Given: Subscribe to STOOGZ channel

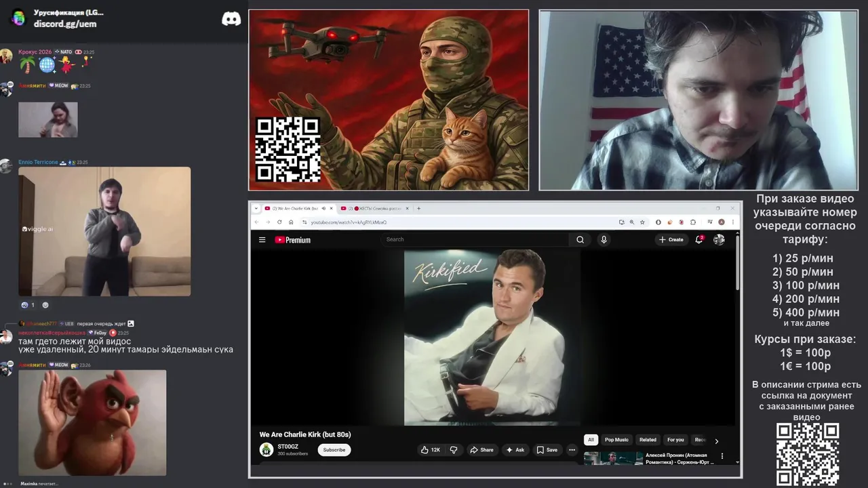Looking at the screenshot, I should [x=334, y=450].
